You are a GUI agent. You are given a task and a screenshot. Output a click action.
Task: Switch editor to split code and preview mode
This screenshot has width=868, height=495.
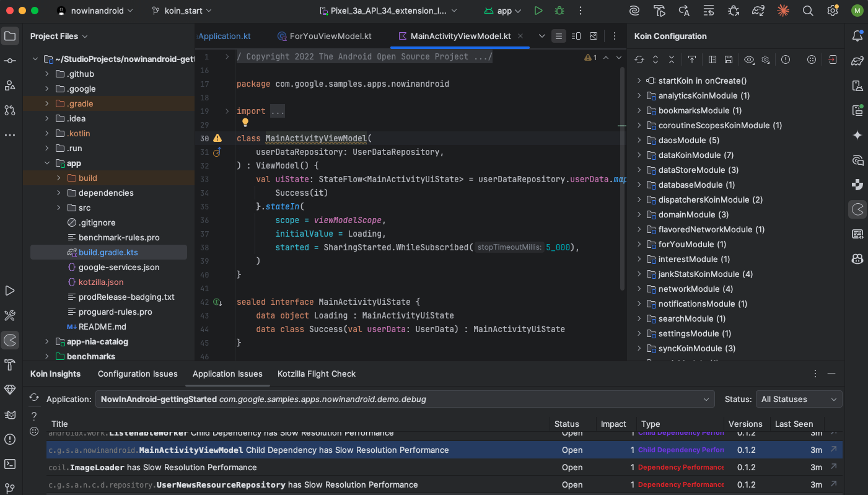(576, 36)
